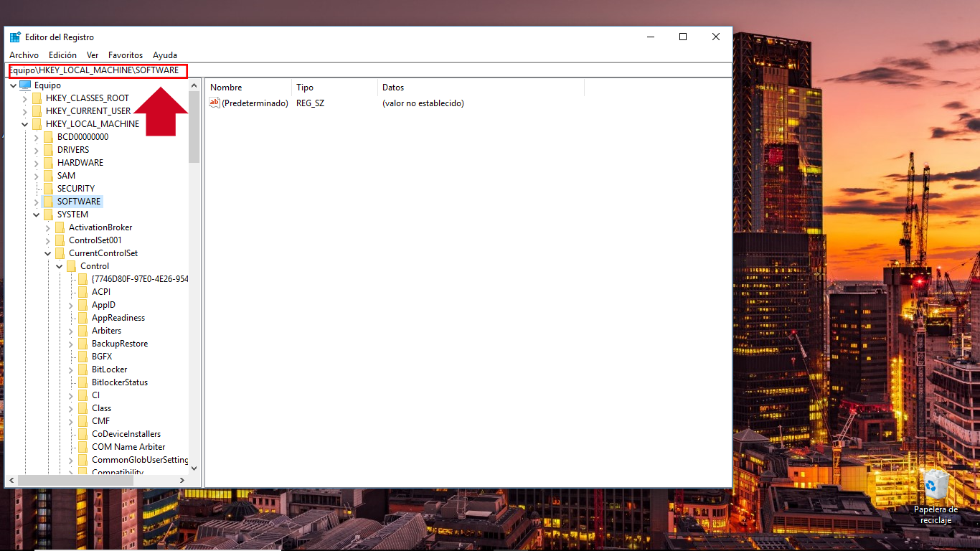Click the ACPI key folder icon
Image resolution: width=980 pixels, height=551 pixels.
[83, 292]
